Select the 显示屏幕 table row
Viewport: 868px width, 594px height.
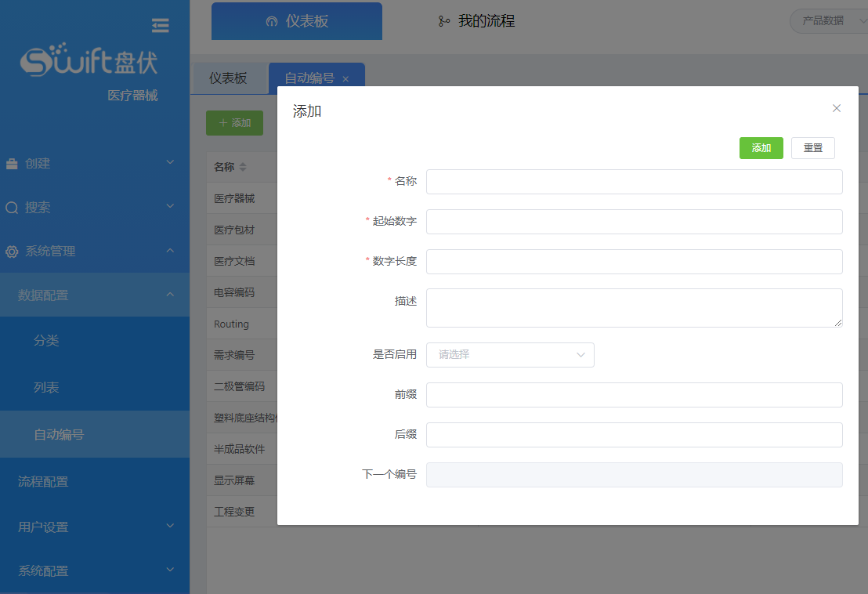pos(242,480)
